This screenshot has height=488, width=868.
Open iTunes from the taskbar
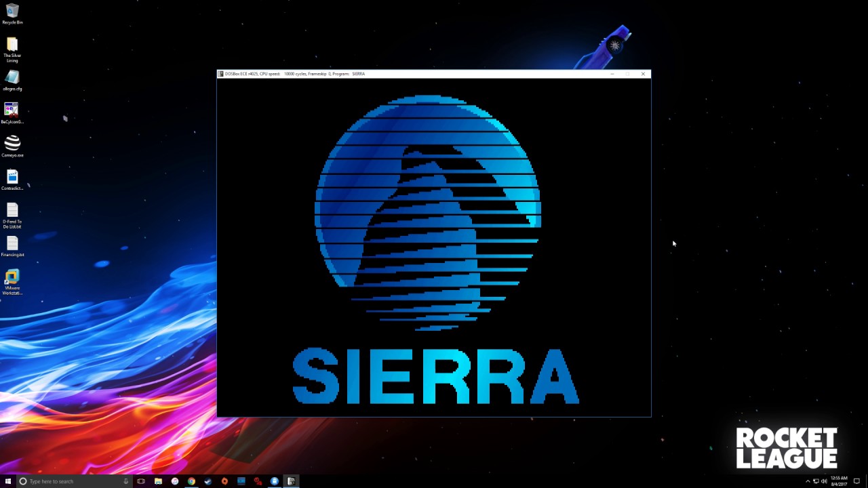click(x=175, y=481)
